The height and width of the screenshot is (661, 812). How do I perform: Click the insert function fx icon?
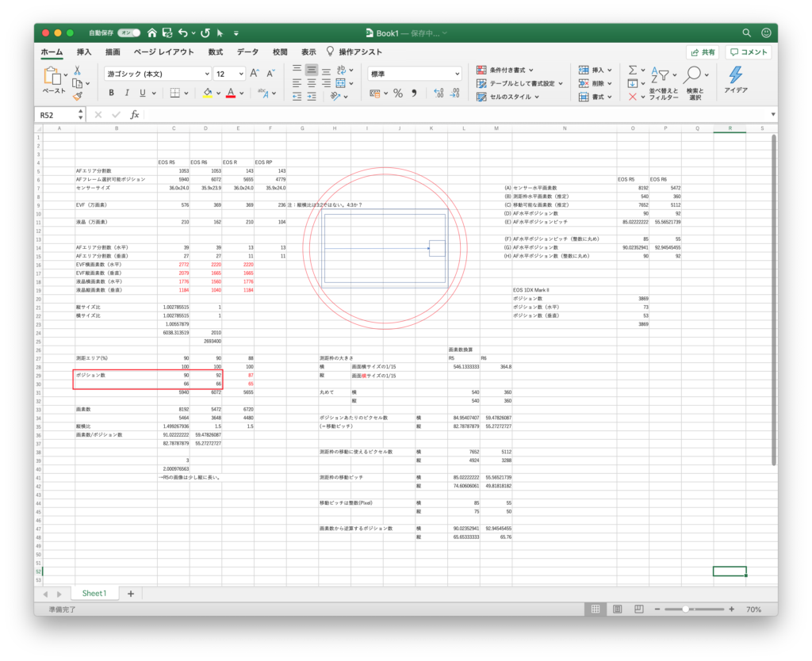tap(135, 115)
